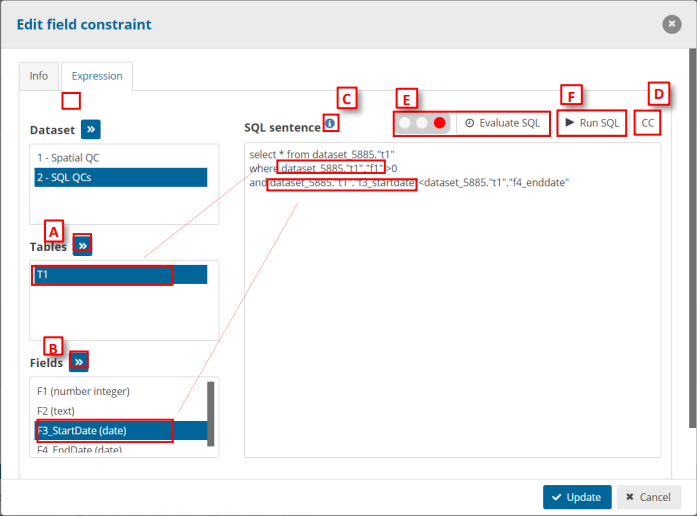Click the red status indicator light

click(439, 123)
